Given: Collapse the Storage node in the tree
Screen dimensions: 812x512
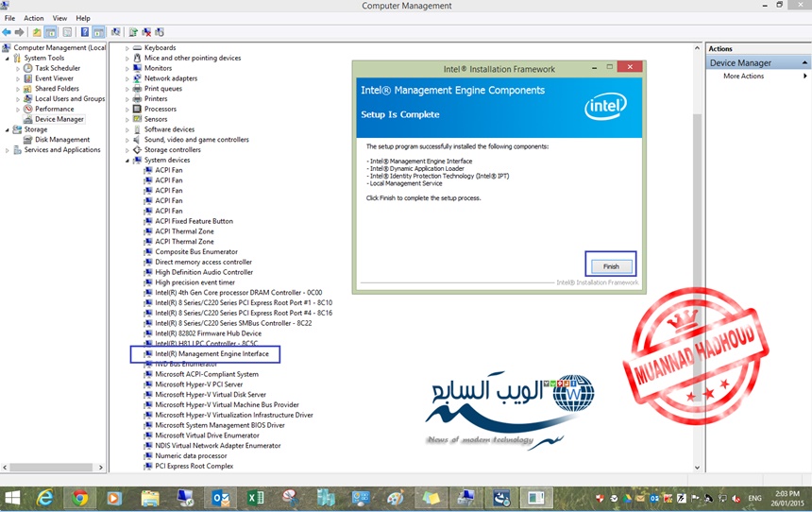Looking at the screenshot, I should point(8,130).
